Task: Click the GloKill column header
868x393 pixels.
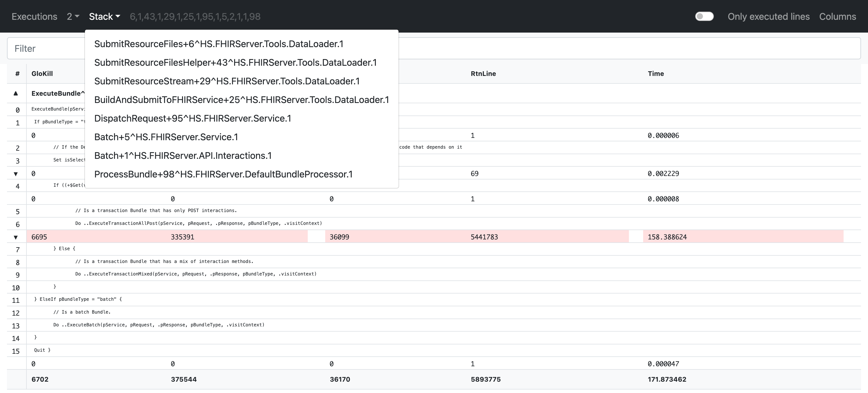Action: point(42,74)
